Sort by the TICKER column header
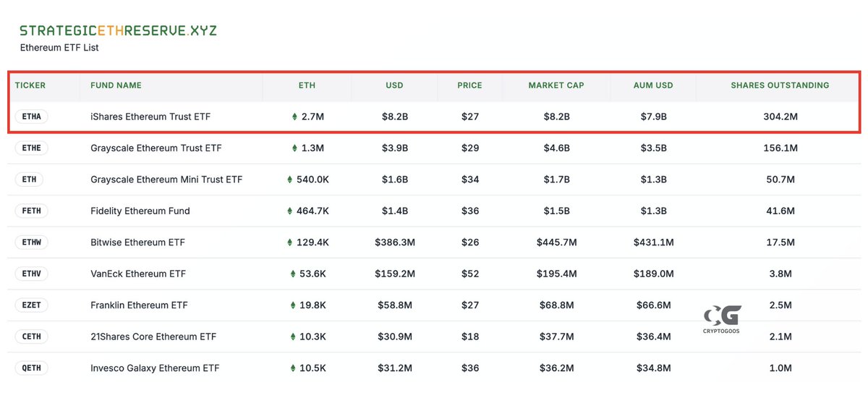This screenshot has width=868, height=393. coord(30,85)
